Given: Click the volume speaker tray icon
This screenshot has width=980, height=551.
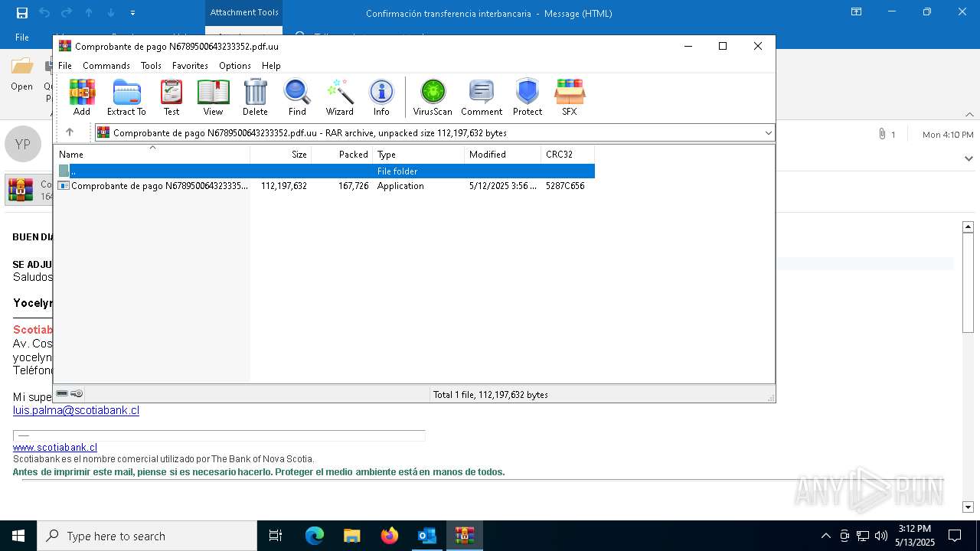Looking at the screenshot, I should tap(880, 536).
